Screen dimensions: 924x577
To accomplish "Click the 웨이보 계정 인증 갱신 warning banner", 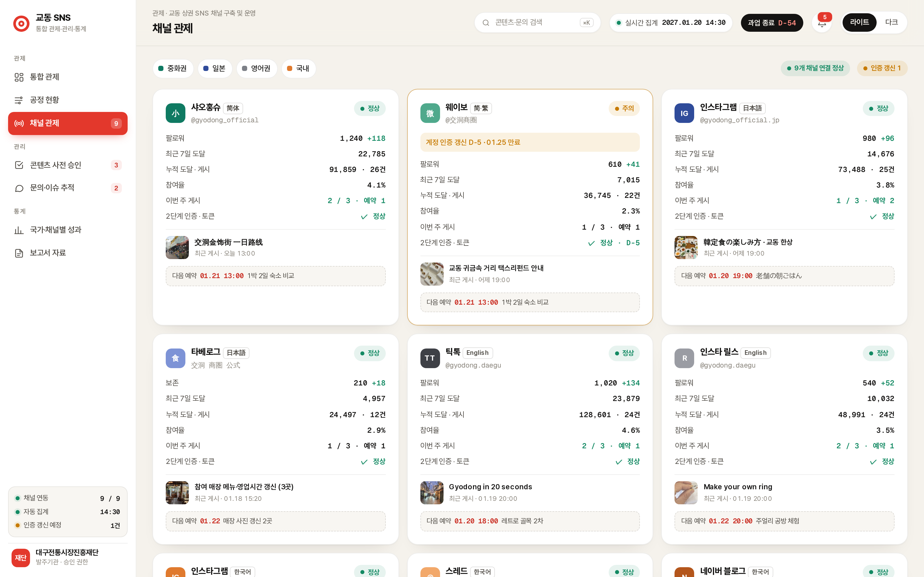I will point(530,142).
